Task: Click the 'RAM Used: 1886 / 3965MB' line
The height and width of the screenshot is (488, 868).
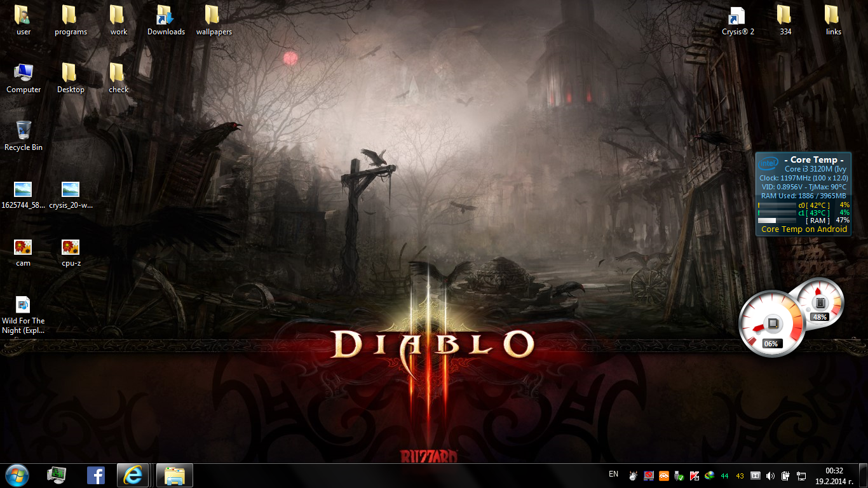Action: coord(804,196)
